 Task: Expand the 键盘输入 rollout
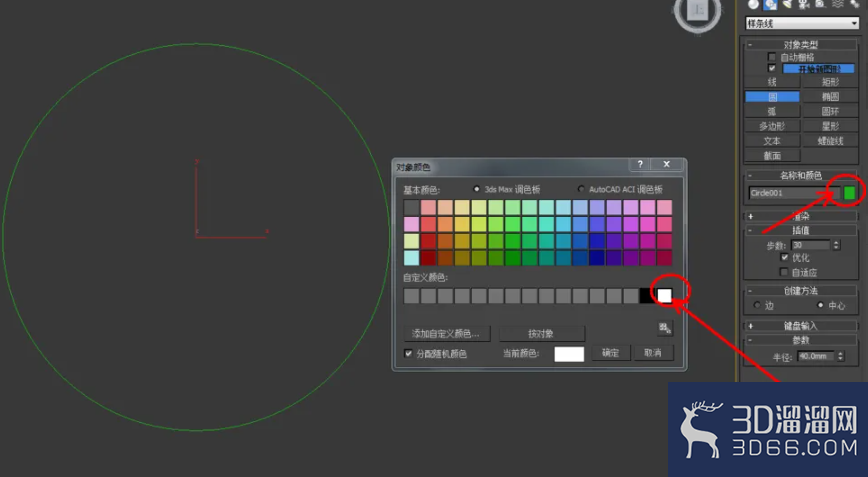pyautogui.click(x=800, y=326)
